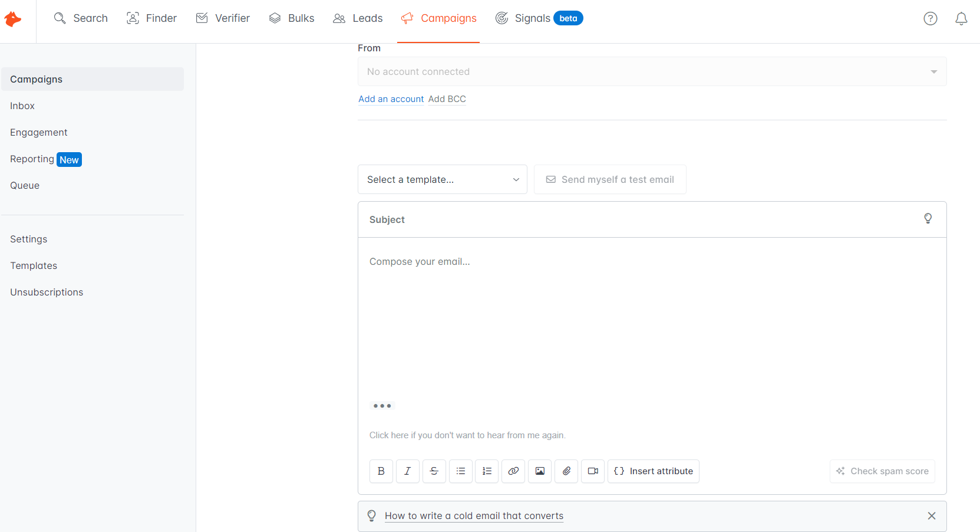Click into the Compose your email body
Image resolution: width=980 pixels, height=532 pixels.
pyautogui.click(x=652, y=318)
